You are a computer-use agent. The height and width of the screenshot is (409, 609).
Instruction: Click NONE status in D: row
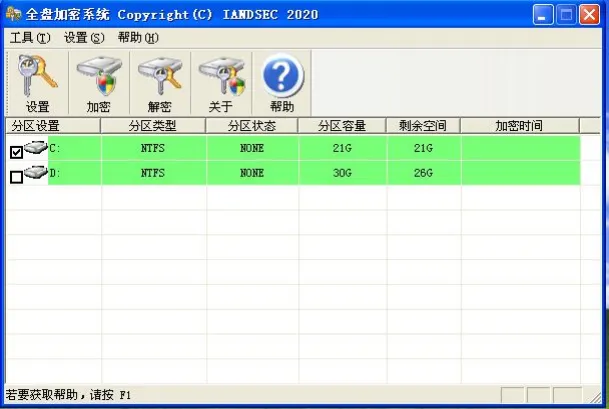point(252,173)
